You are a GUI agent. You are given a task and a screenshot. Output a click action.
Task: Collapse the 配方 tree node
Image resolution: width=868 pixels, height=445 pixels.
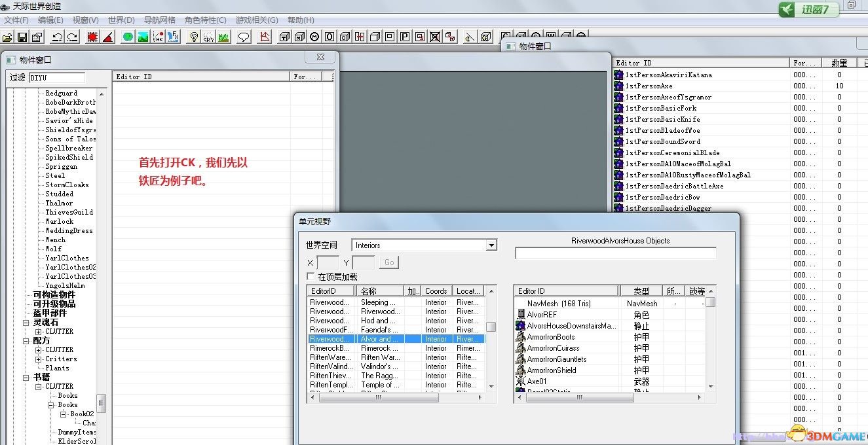[x=26, y=341]
